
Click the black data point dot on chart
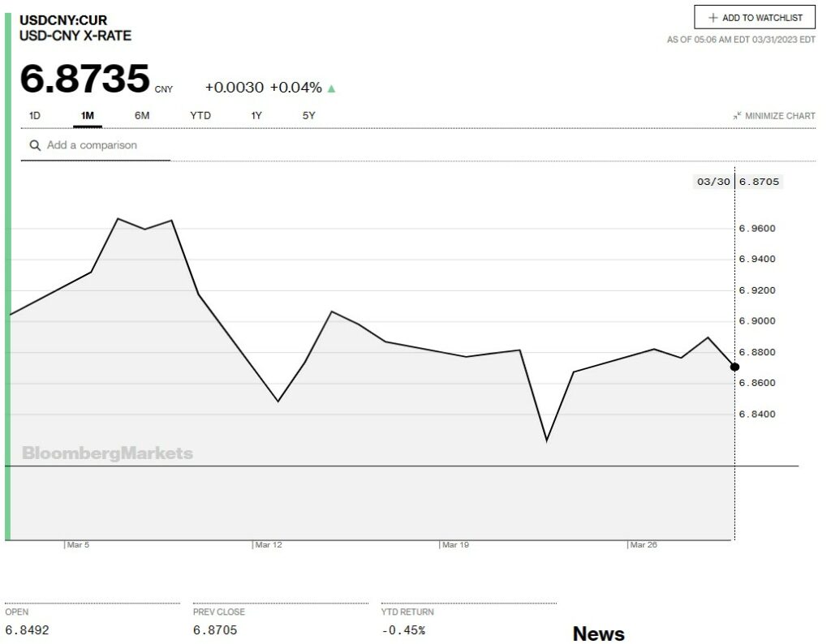click(734, 367)
